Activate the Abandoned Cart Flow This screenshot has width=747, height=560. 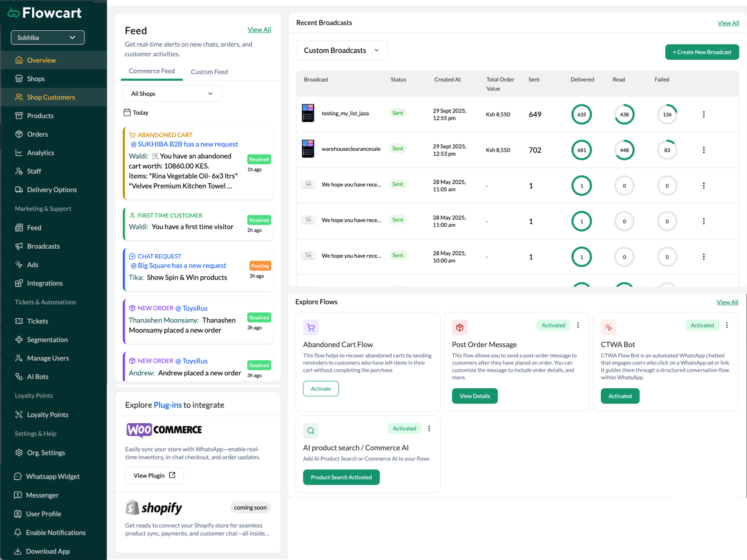[321, 389]
